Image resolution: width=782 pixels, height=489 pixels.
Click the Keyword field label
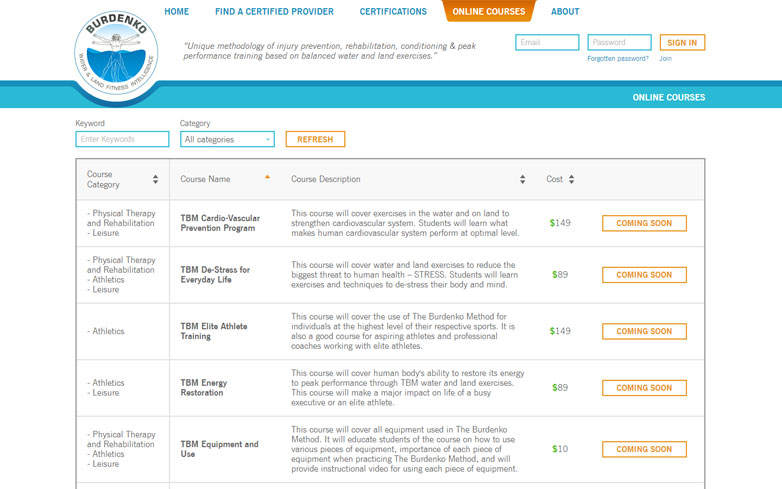pyautogui.click(x=90, y=123)
